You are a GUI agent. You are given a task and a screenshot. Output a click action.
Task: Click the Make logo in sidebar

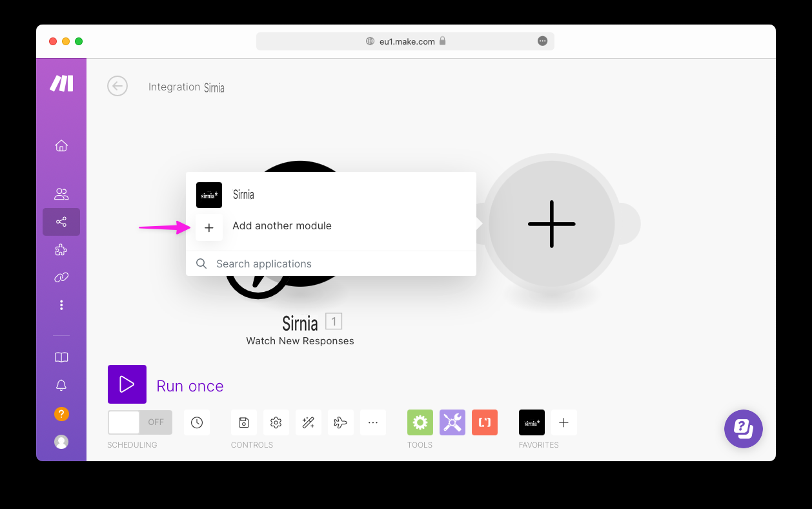pyautogui.click(x=61, y=83)
